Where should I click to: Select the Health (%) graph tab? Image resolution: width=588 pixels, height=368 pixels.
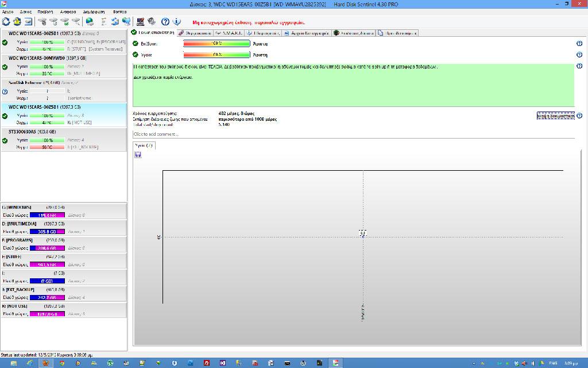[144, 145]
